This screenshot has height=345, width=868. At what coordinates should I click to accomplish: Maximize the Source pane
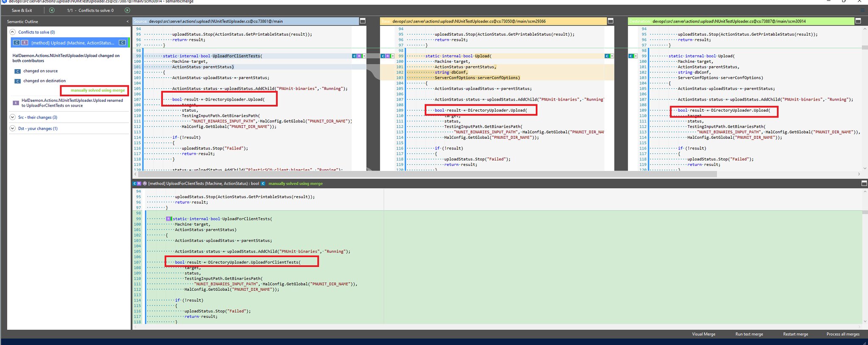pyautogui.click(x=363, y=21)
